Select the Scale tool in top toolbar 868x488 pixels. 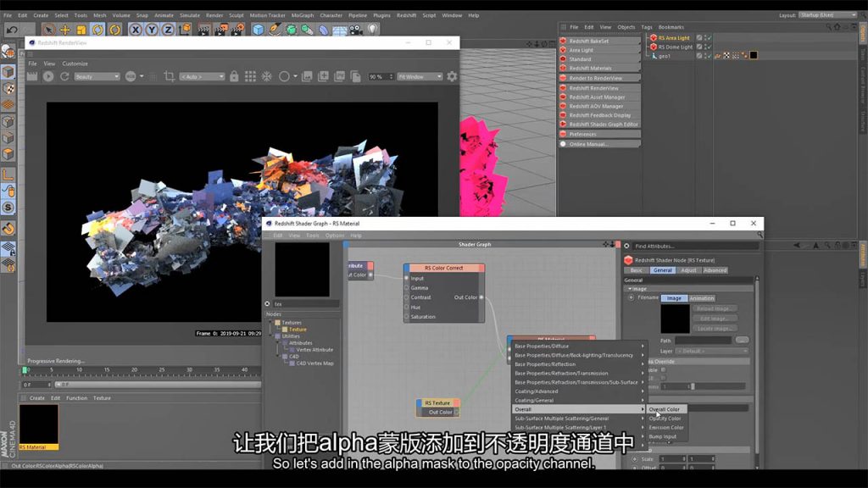(81, 30)
